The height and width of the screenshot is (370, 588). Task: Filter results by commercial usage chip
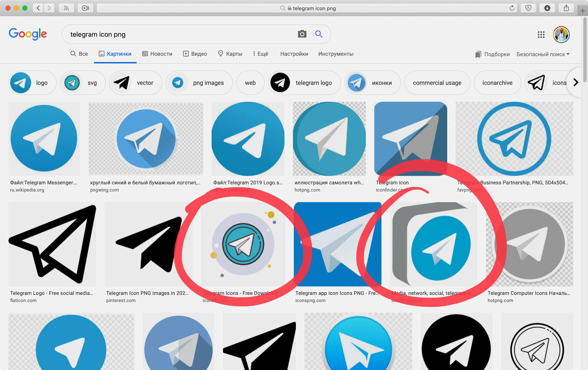point(437,83)
